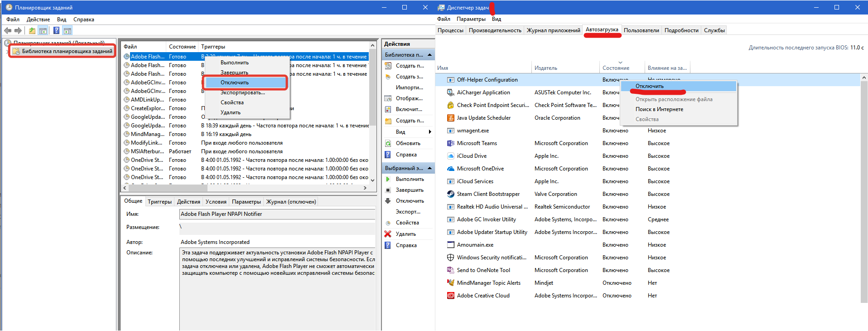This screenshot has height=331, width=868.
Task: Click the Send to OneNote Tool icon
Action: [450, 270]
